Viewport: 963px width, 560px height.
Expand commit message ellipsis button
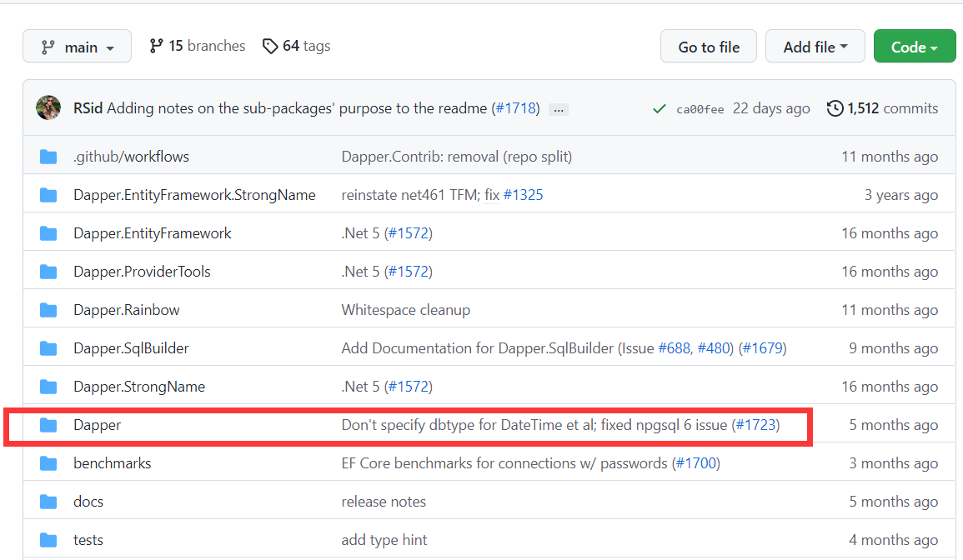[559, 110]
